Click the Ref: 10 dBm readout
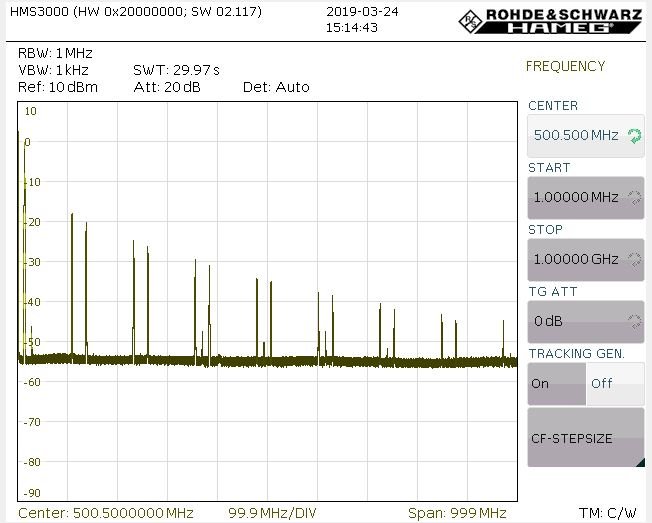This screenshot has height=523, width=652. [58, 87]
